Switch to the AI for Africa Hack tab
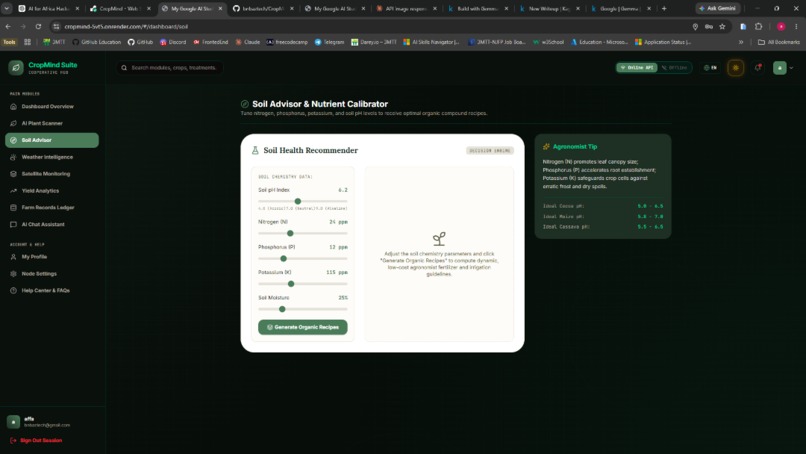This screenshot has height=454, width=806. [48, 8]
